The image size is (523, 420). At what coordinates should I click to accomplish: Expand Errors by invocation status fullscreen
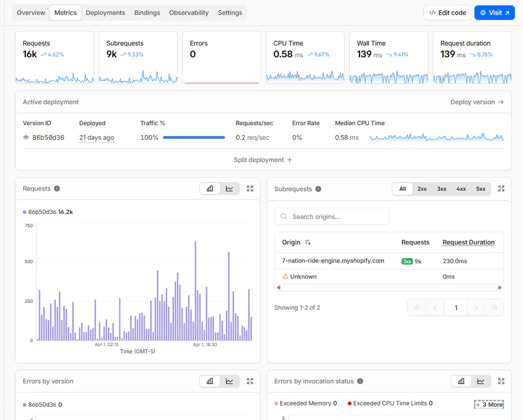coord(501,381)
